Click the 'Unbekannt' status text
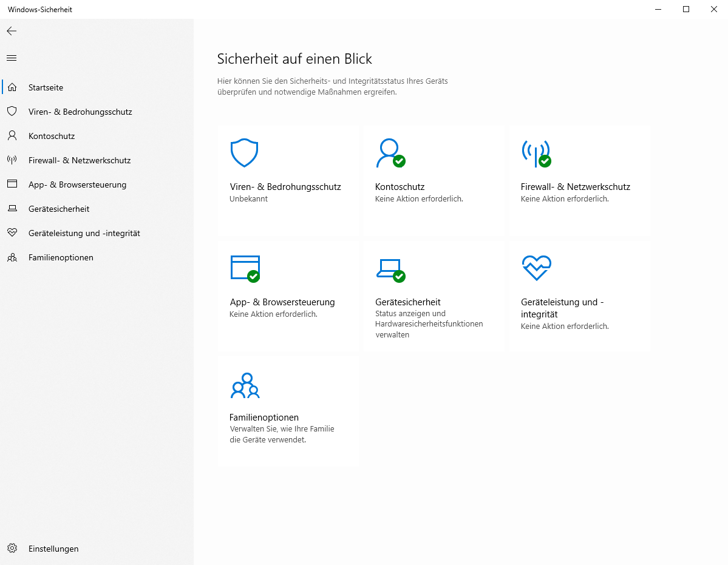 (x=248, y=198)
